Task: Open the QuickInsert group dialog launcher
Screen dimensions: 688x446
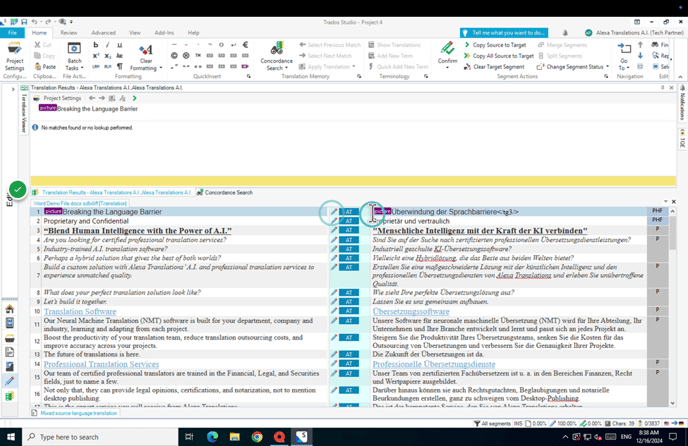Action: [249, 76]
